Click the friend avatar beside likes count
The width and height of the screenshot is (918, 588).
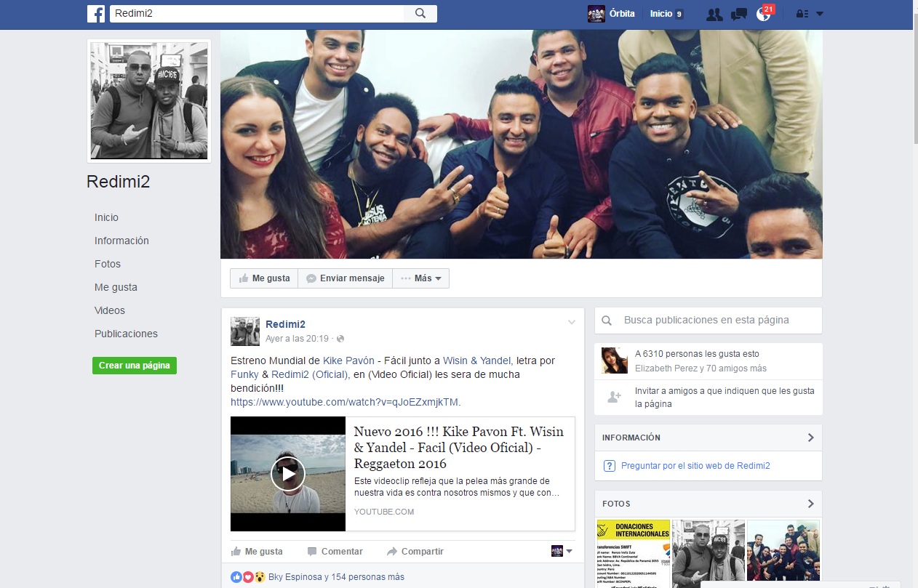615,361
